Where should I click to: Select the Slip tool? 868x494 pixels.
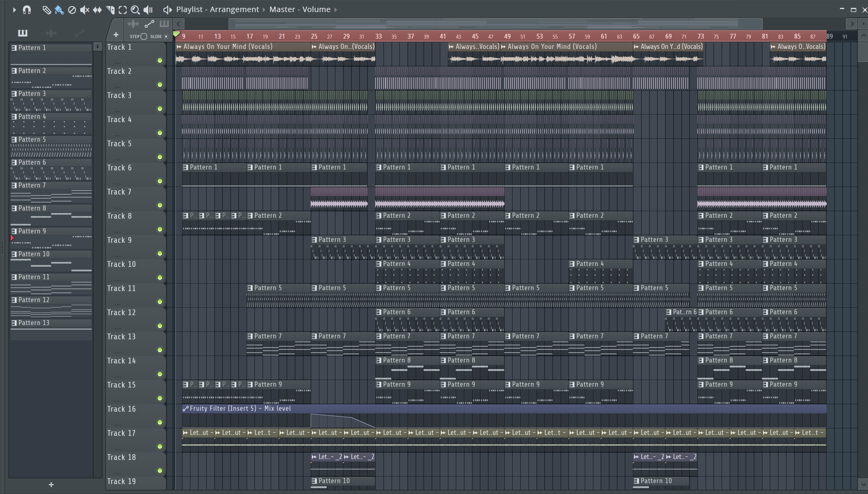[97, 10]
